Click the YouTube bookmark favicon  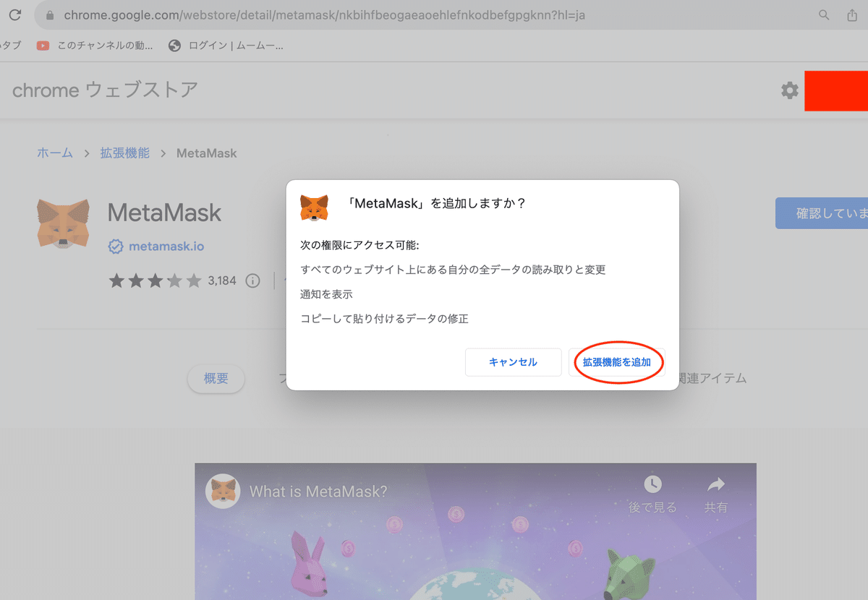click(43, 46)
